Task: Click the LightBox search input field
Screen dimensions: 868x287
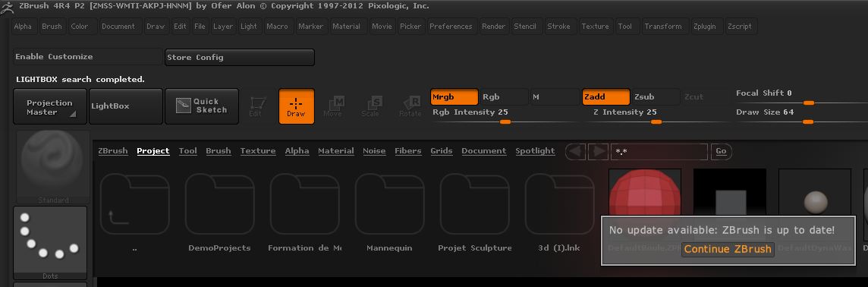Action: tap(659, 151)
